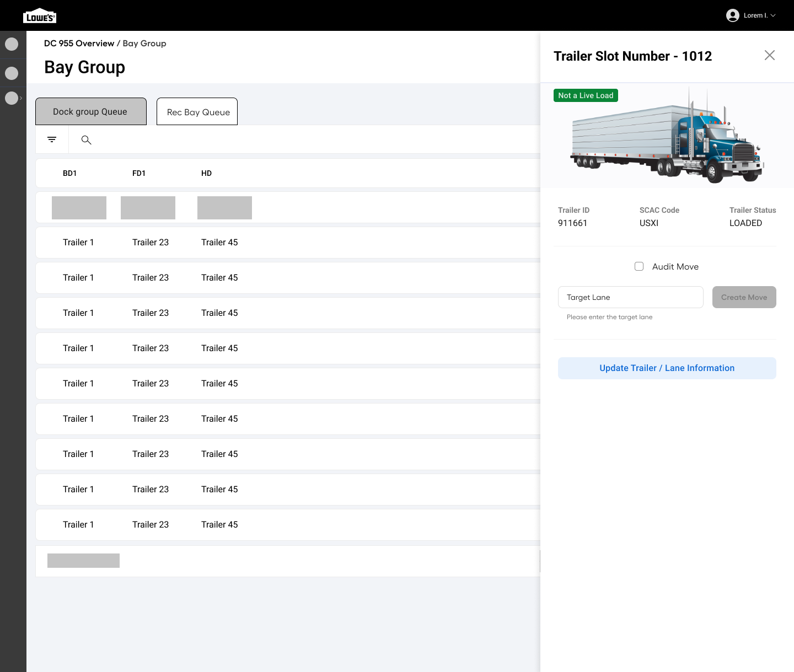The height and width of the screenshot is (672, 794).
Task: Enable the Audit Move checkbox
Action: coord(639,267)
